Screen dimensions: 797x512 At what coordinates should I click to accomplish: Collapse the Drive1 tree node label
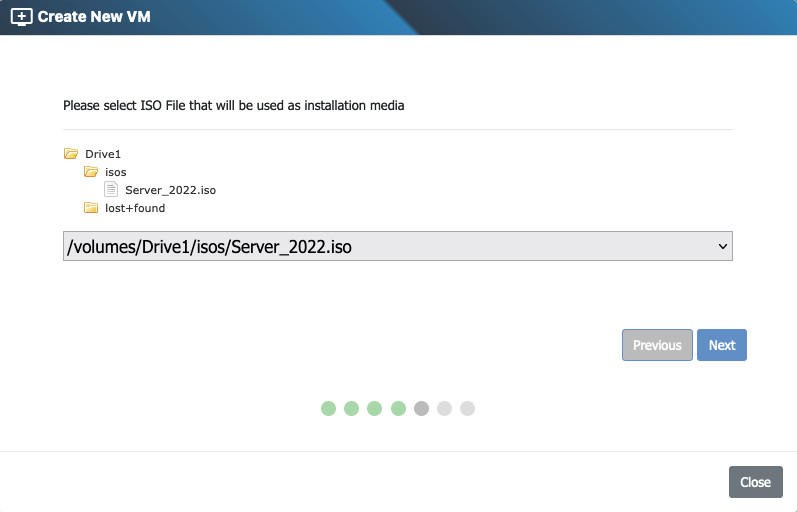tap(103, 154)
